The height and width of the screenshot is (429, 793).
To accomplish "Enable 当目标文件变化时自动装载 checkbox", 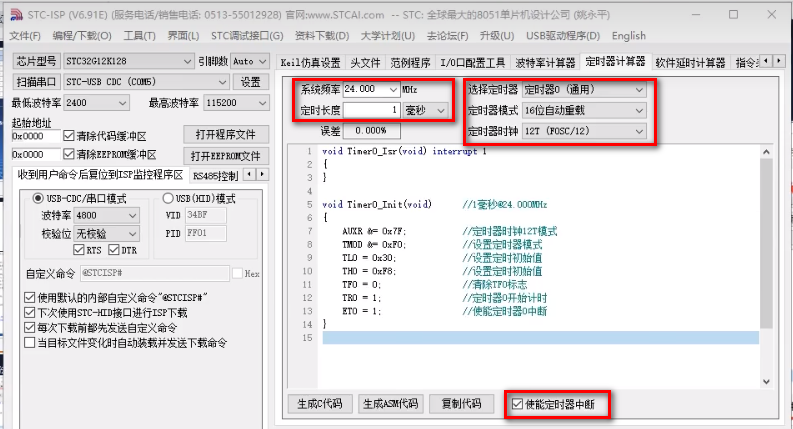I will tap(30, 342).
